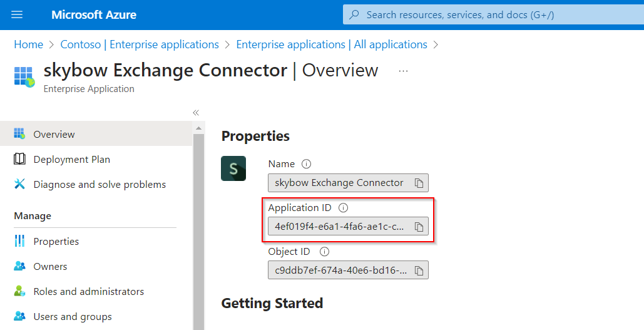Click the Owners people icon
Screen dimensions: 644x330
click(x=19, y=266)
